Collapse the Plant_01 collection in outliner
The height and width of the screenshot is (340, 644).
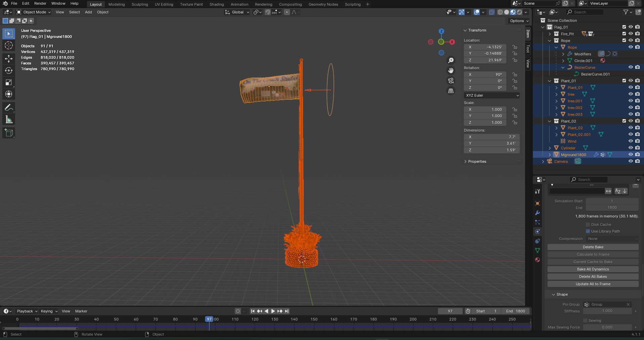[x=550, y=81]
